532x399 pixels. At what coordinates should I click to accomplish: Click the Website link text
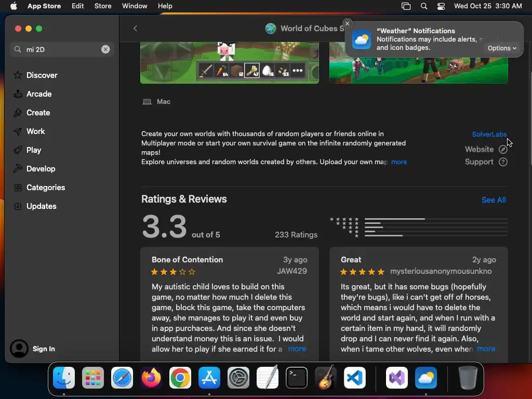point(479,149)
